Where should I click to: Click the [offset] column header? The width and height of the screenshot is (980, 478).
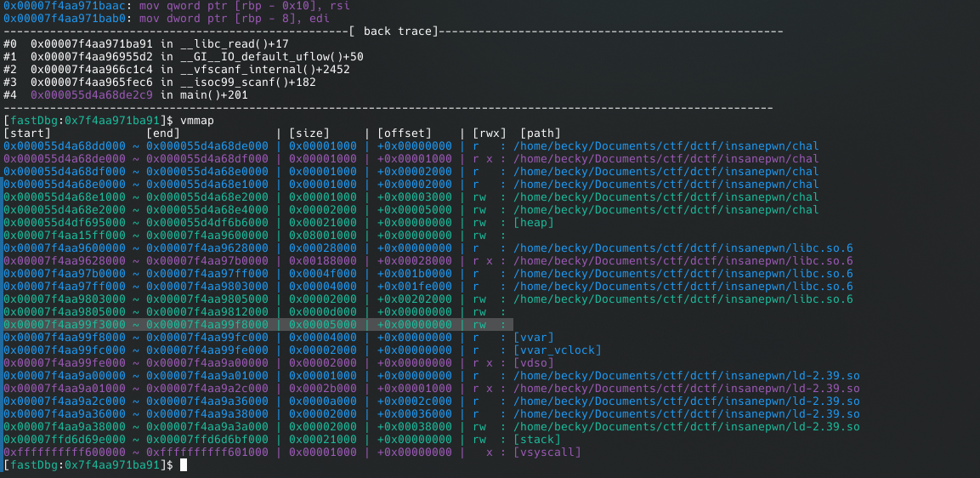click(x=405, y=133)
